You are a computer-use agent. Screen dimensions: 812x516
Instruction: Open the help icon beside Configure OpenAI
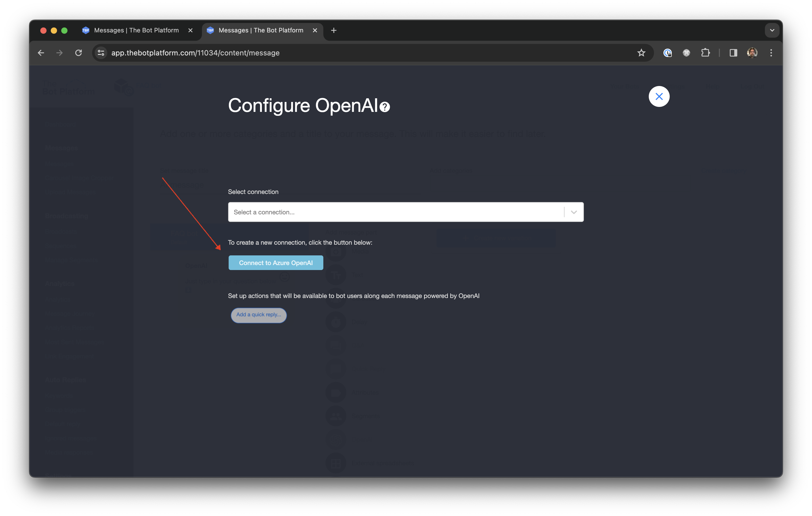coord(385,107)
